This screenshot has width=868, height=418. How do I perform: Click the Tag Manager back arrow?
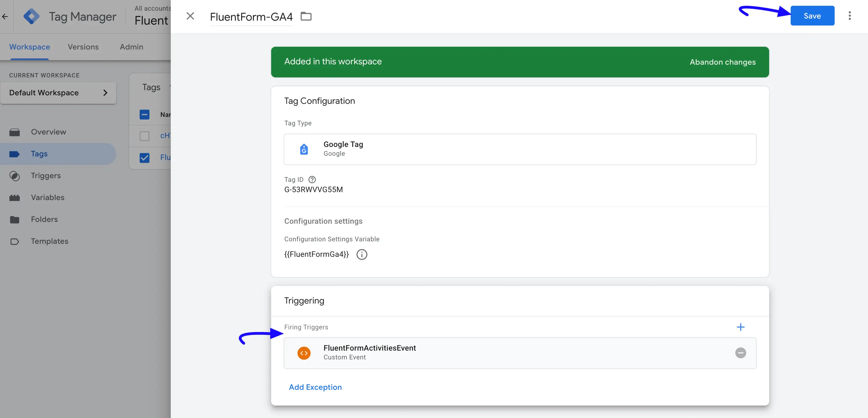(x=5, y=16)
